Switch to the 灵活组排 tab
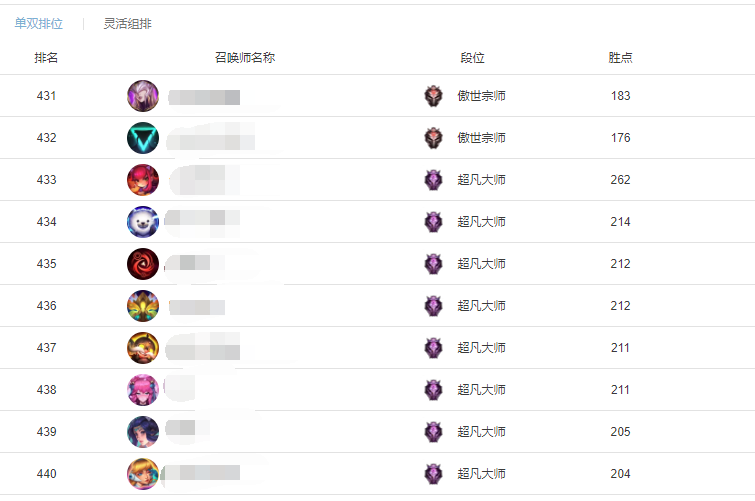This screenshot has width=755, height=501. click(x=128, y=24)
